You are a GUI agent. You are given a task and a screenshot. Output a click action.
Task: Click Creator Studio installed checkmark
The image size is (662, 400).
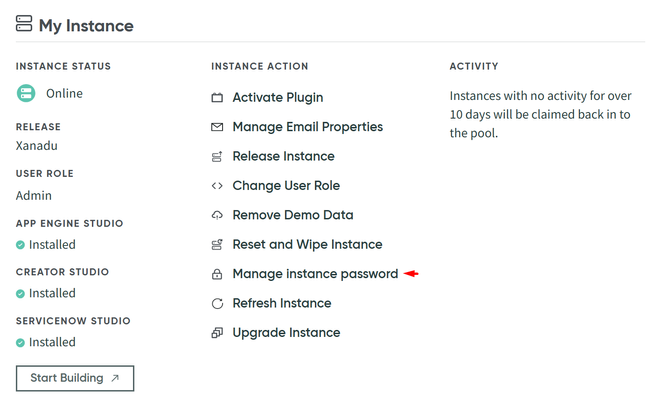[20, 294]
